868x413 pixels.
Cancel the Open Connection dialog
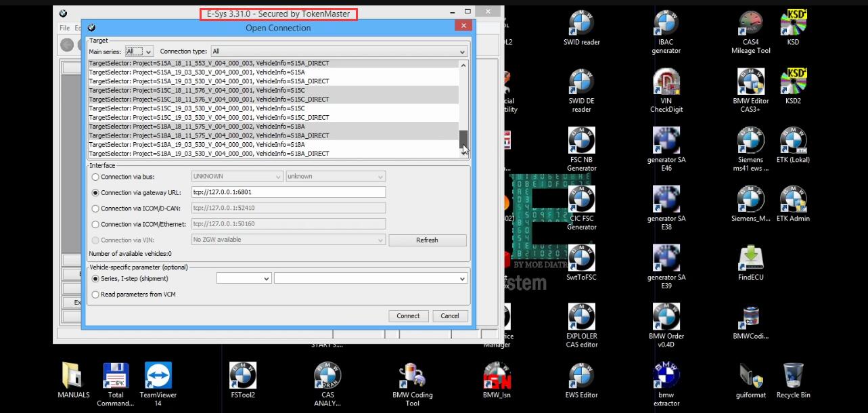coord(450,316)
